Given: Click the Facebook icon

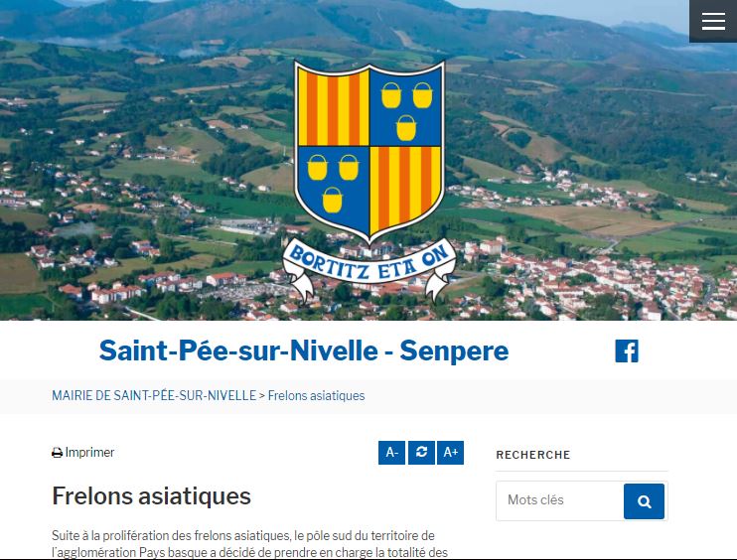Looking at the screenshot, I should coord(627,350).
